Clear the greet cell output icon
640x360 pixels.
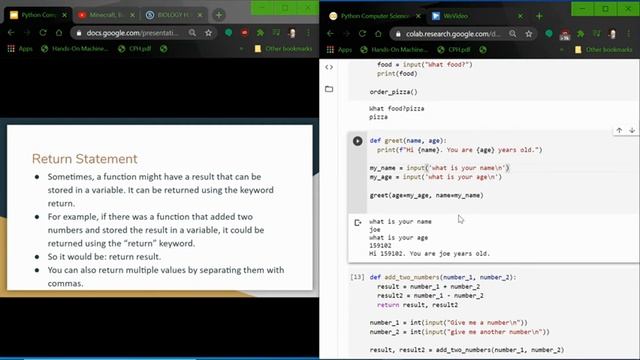tap(358, 222)
